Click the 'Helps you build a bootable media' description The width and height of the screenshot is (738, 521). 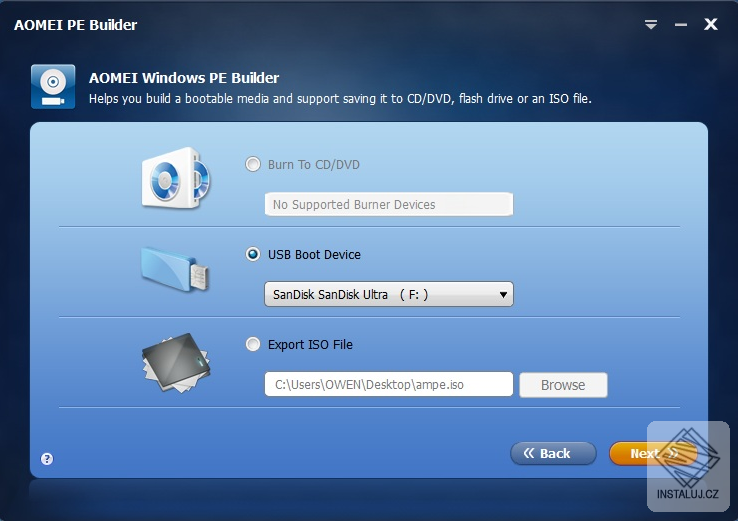tap(340, 99)
